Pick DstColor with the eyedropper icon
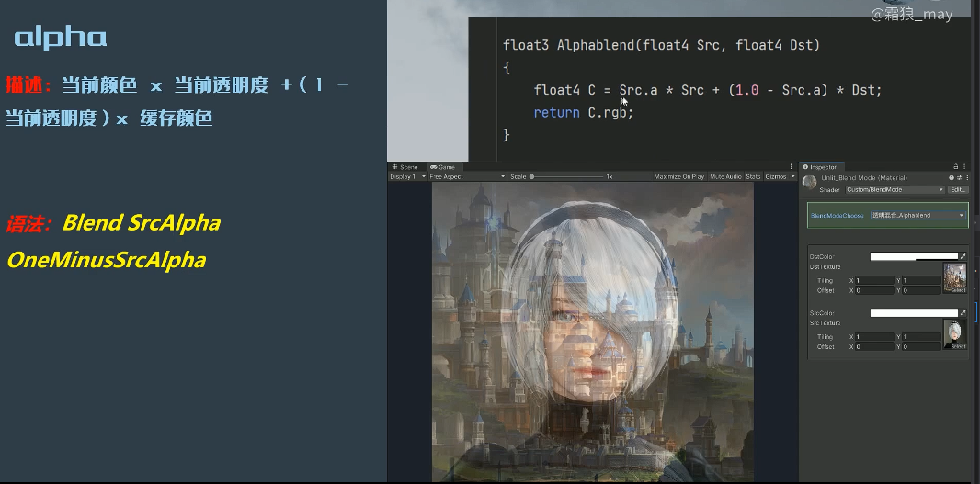The height and width of the screenshot is (484, 980). pos(963,256)
